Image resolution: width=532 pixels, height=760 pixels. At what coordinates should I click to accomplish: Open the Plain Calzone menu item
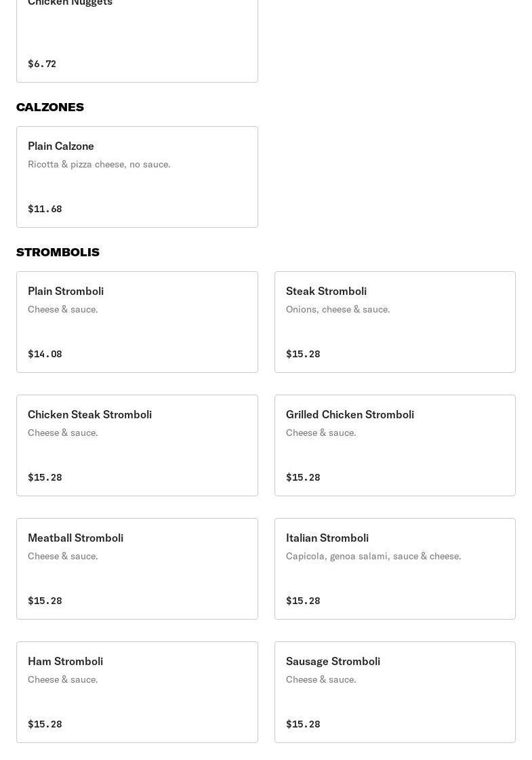point(137,177)
